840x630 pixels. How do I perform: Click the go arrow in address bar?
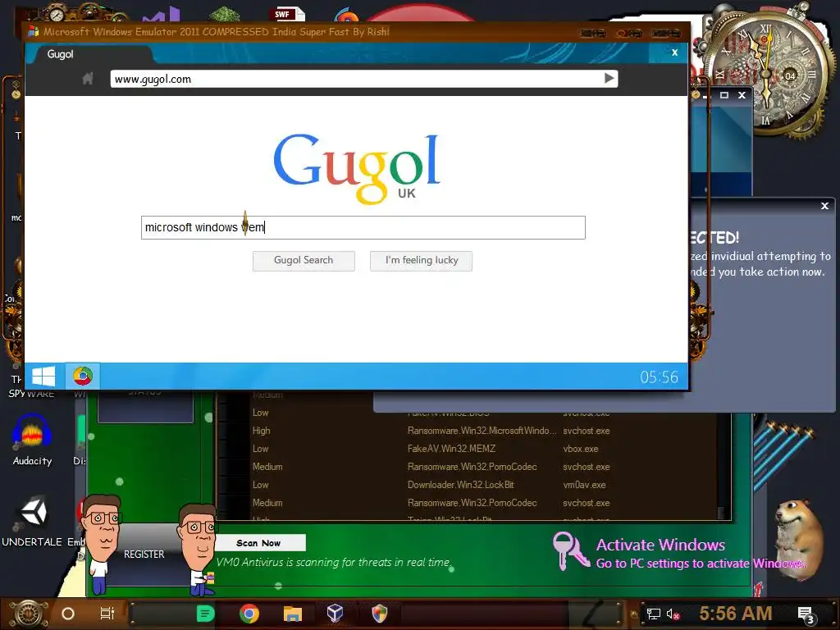tap(609, 78)
